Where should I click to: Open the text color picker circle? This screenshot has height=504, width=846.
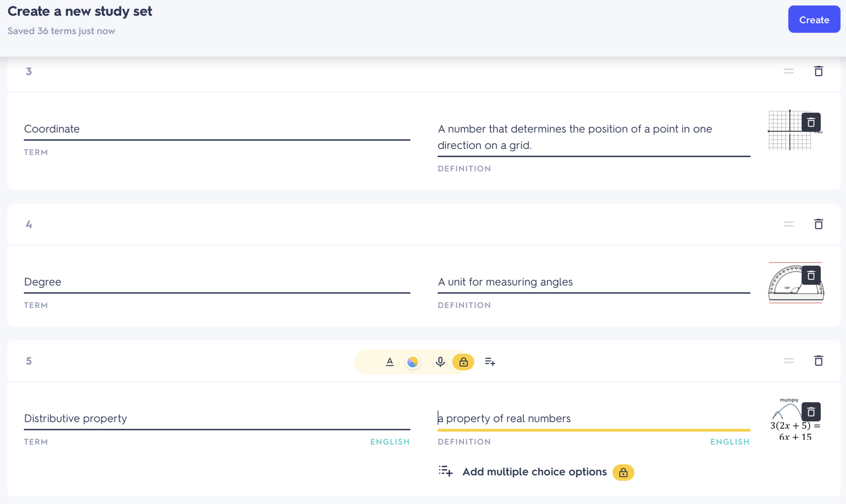pyautogui.click(x=412, y=362)
